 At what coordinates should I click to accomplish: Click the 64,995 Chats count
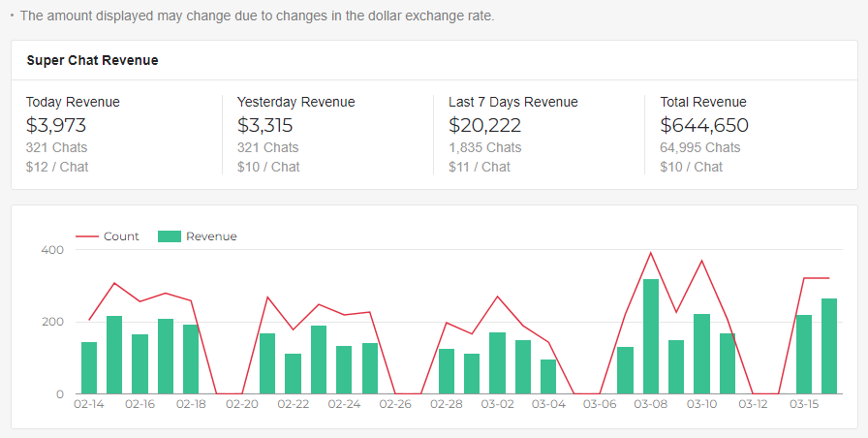point(699,148)
